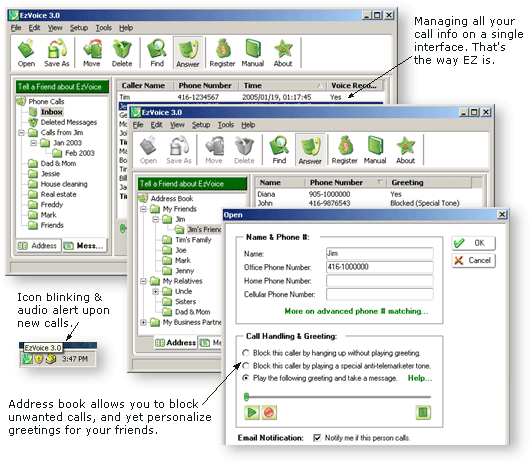This screenshot has width=530, height=464.
Task: Open the Setup menu in front window
Action: [201, 125]
